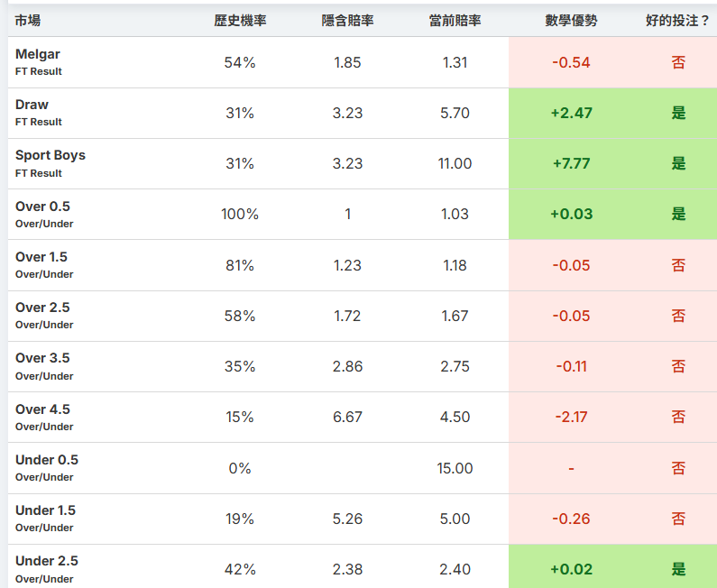
Task: Click the -0.26 math edge value
Action: tap(571, 519)
